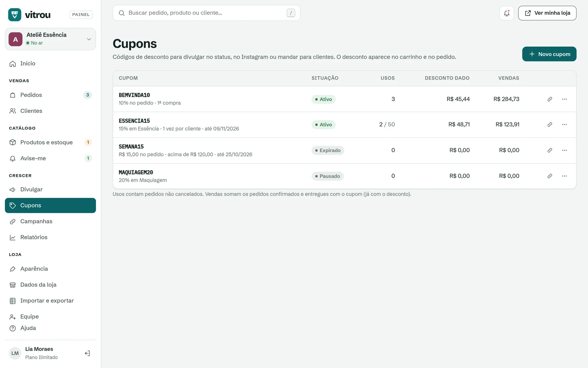Screen dimensions: 588x368
Task: Select Cupons in sidebar
Action: tap(50, 205)
